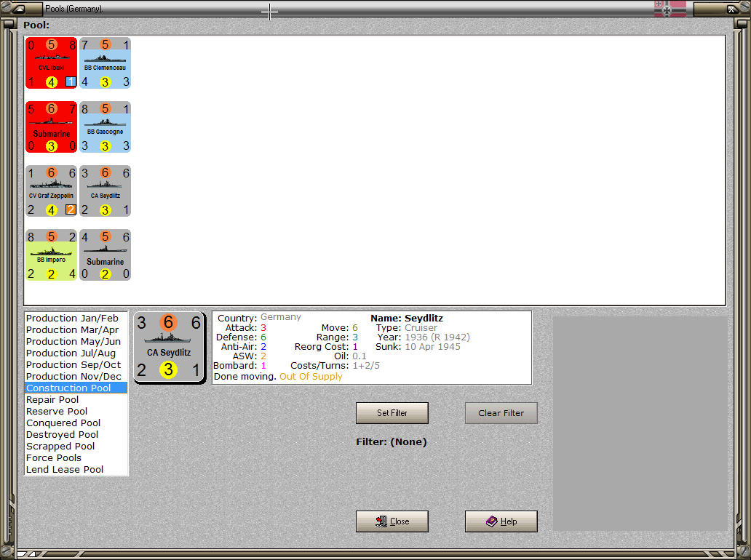The image size is (751, 560).
Task: Select the BB Clemenceau unit counter
Action: 105,63
